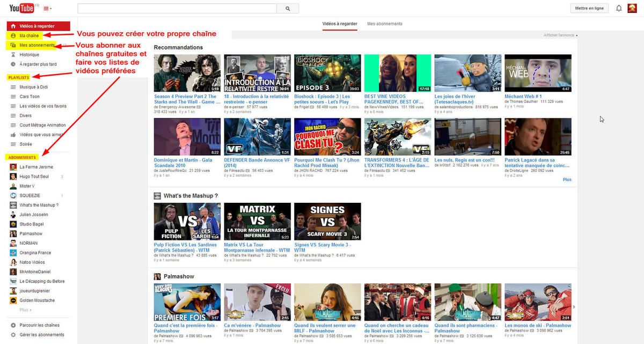Play TRANSFORMERS 4 trailer thumbnail
644x344 pixels.
point(398,137)
